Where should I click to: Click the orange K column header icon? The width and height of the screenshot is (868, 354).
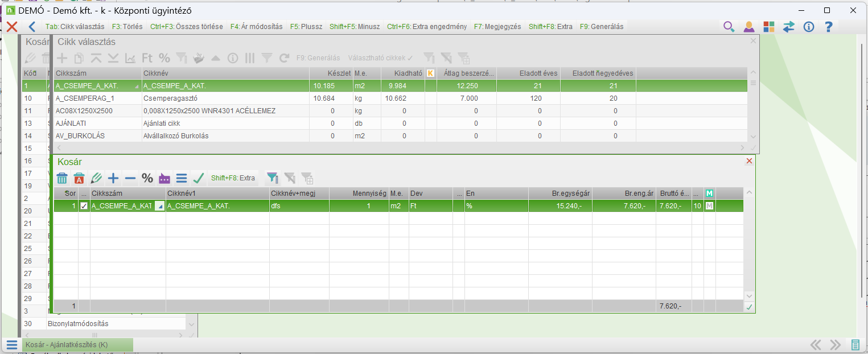pyautogui.click(x=431, y=73)
